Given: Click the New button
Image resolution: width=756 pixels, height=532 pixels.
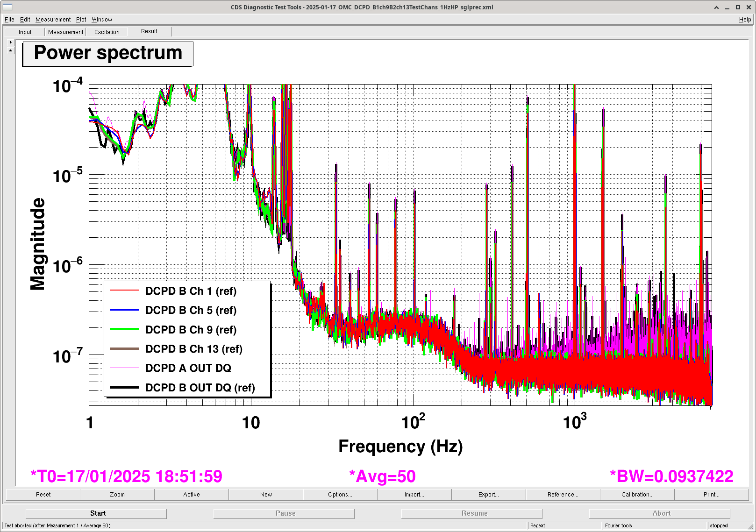Looking at the screenshot, I should point(266,495).
